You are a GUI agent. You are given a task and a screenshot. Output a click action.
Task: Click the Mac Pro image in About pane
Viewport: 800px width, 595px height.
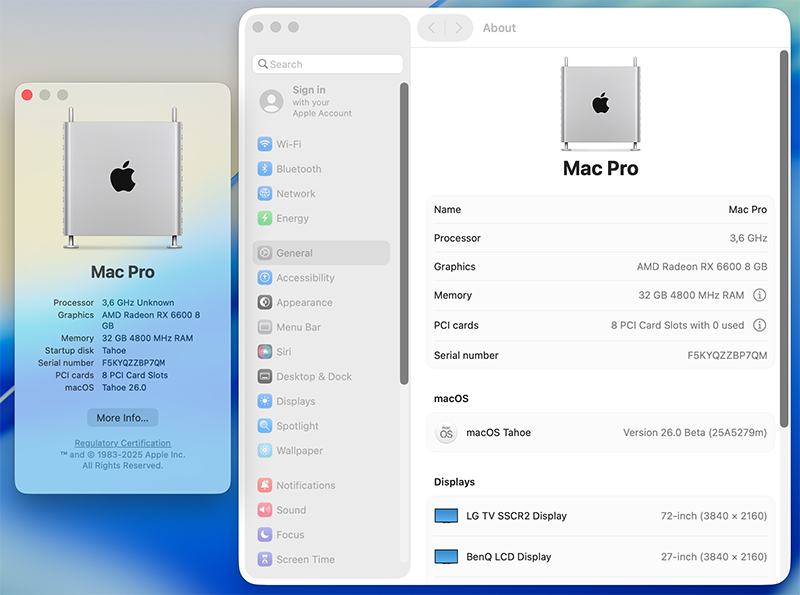point(601,104)
